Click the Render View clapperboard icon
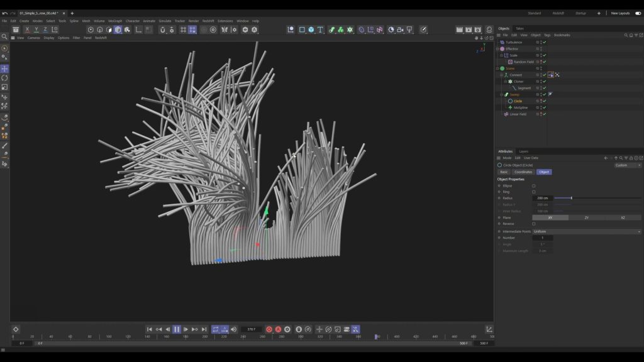 [x=459, y=30]
